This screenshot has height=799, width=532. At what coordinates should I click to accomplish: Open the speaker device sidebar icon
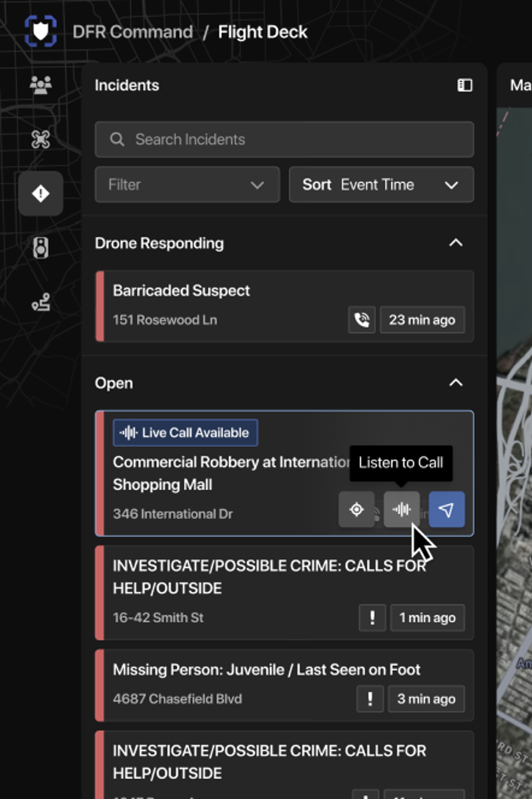(x=41, y=248)
